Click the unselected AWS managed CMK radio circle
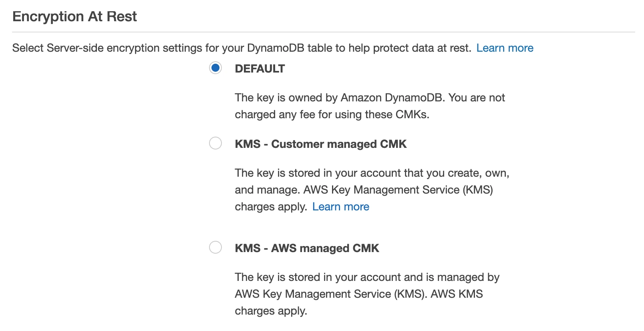644x331 pixels. click(216, 248)
